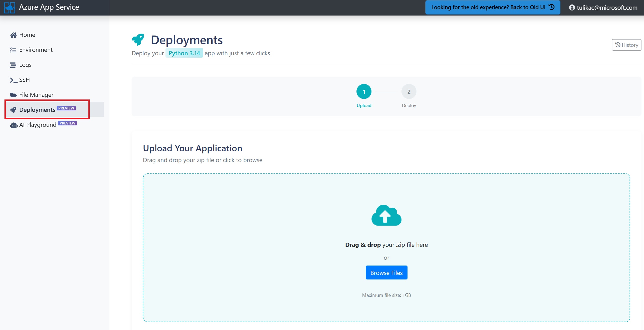Image resolution: width=644 pixels, height=330 pixels.
Task: Open deployment History
Action: pyautogui.click(x=626, y=45)
